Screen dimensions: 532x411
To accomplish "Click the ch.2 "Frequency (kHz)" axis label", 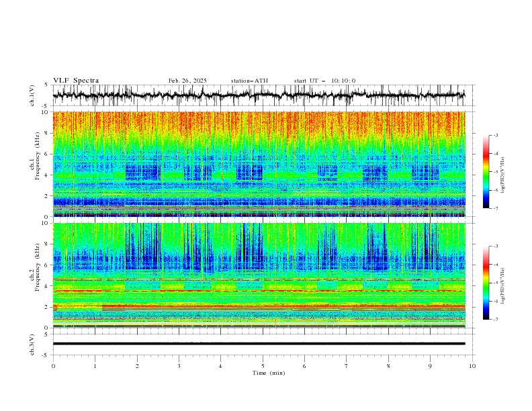I will click(x=38, y=267).
